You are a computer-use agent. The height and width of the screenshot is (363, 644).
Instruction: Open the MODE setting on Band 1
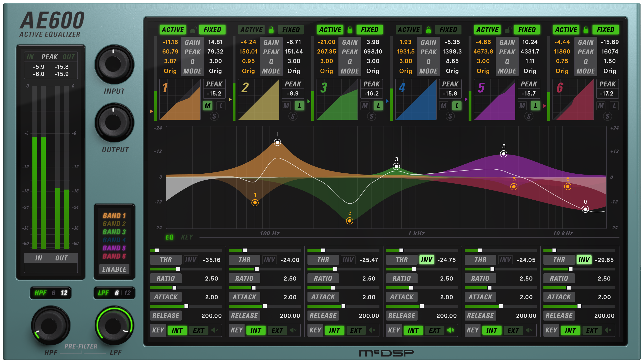193,71
